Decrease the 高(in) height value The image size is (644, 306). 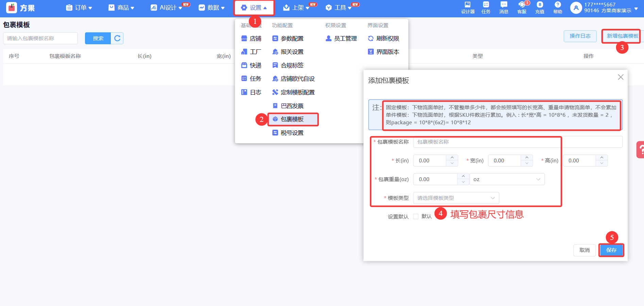pos(601,163)
